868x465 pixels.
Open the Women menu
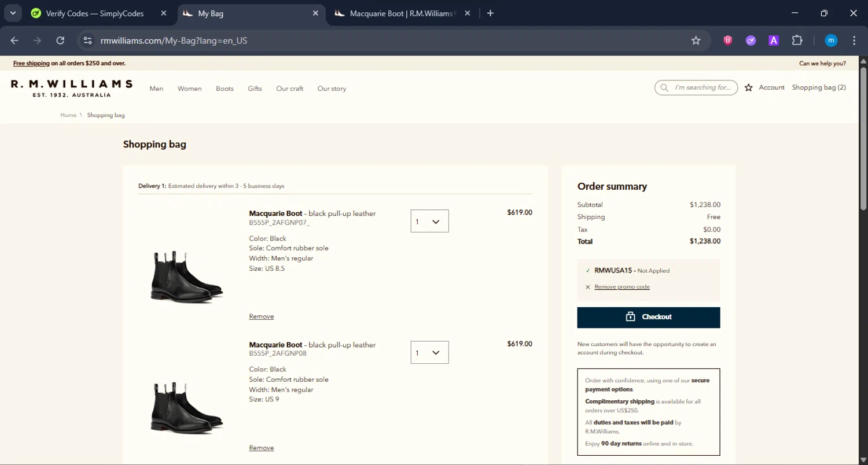189,88
